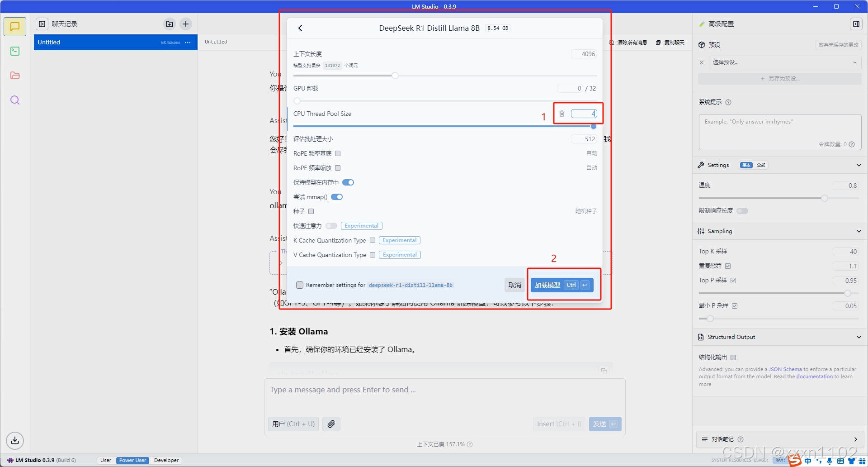Screen dimensions: 868x467
Task: Collapse the chat history sidebar panel
Action: point(42,24)
